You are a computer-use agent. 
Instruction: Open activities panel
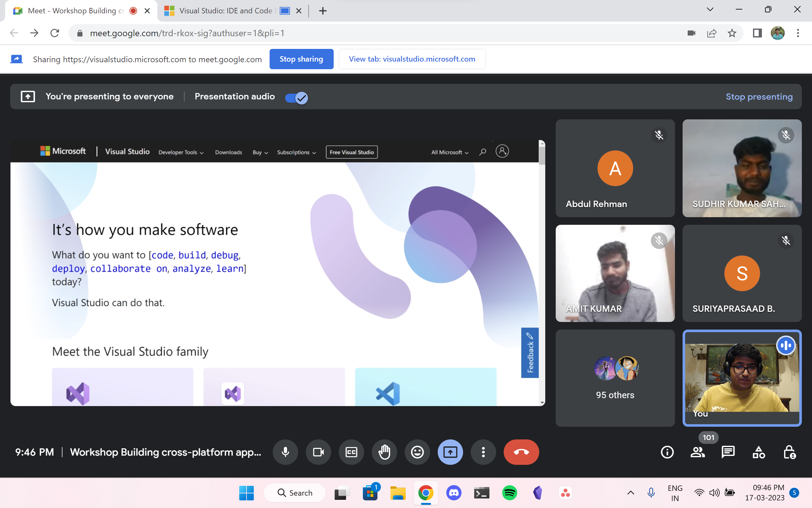pos(759,452)
